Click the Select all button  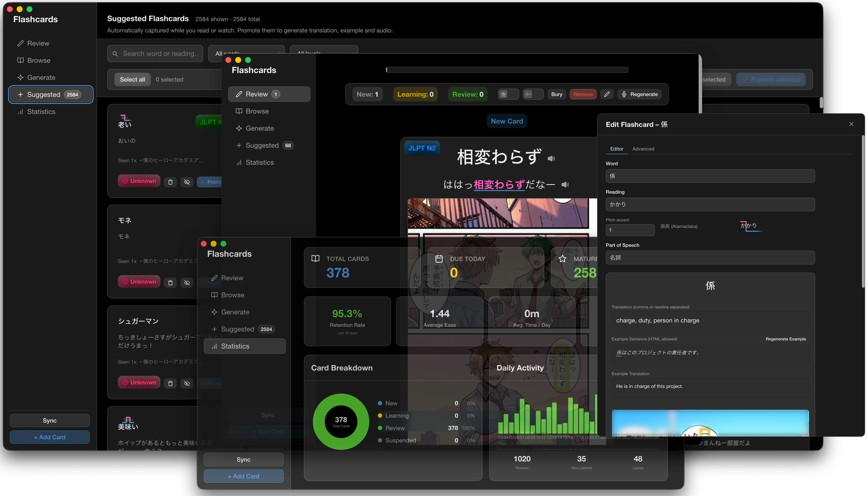132,79
